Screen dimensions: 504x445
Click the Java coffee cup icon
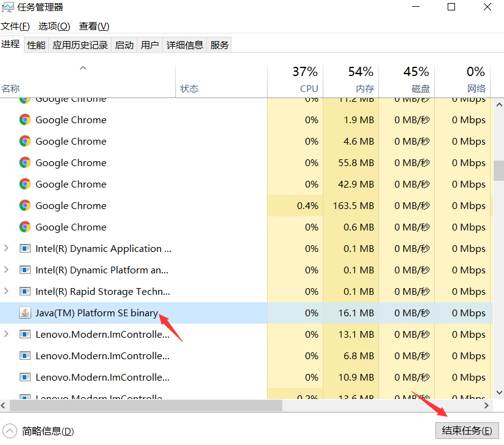25,313
